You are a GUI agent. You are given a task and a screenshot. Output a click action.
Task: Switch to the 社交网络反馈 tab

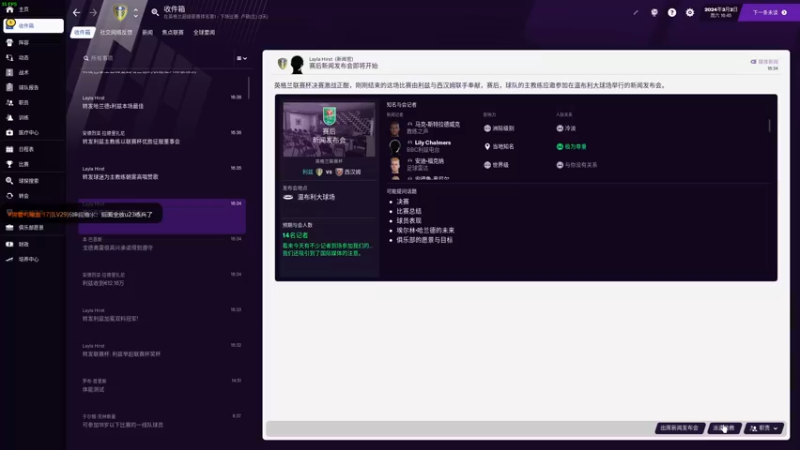point(116,32)
